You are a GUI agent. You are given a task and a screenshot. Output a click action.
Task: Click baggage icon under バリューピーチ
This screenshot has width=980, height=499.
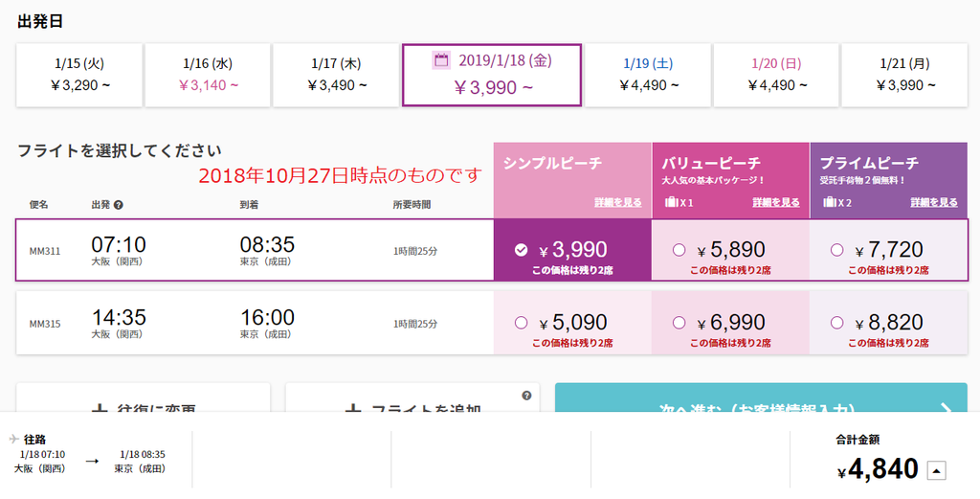[671, 202]
